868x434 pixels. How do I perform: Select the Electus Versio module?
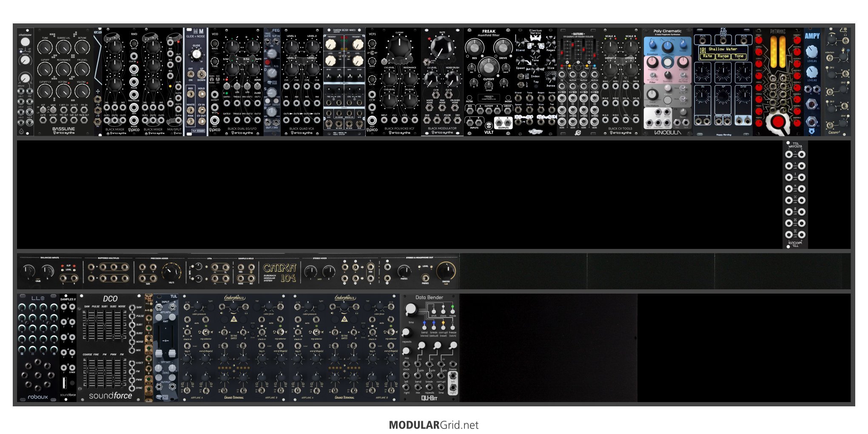(536, 82)
